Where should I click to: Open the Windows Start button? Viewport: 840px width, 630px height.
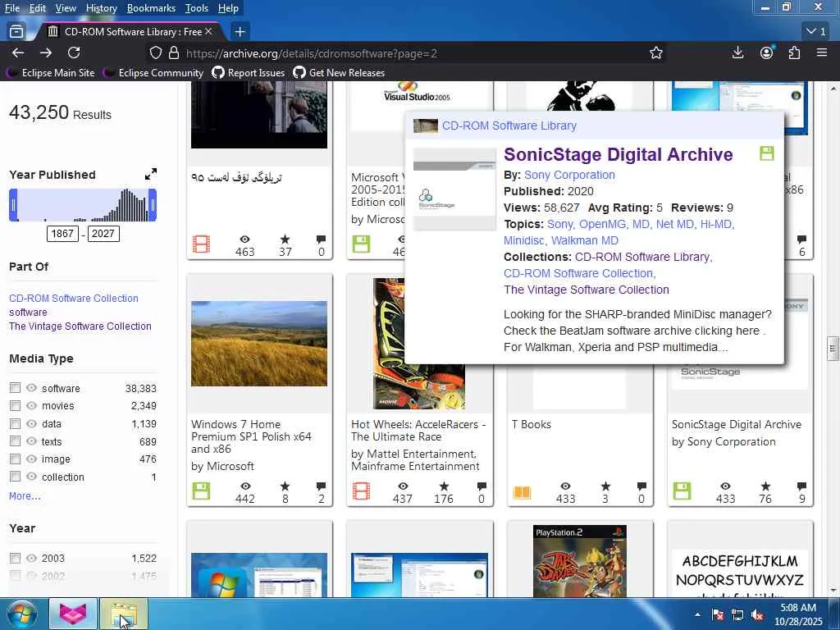click(x=22, y=614)
